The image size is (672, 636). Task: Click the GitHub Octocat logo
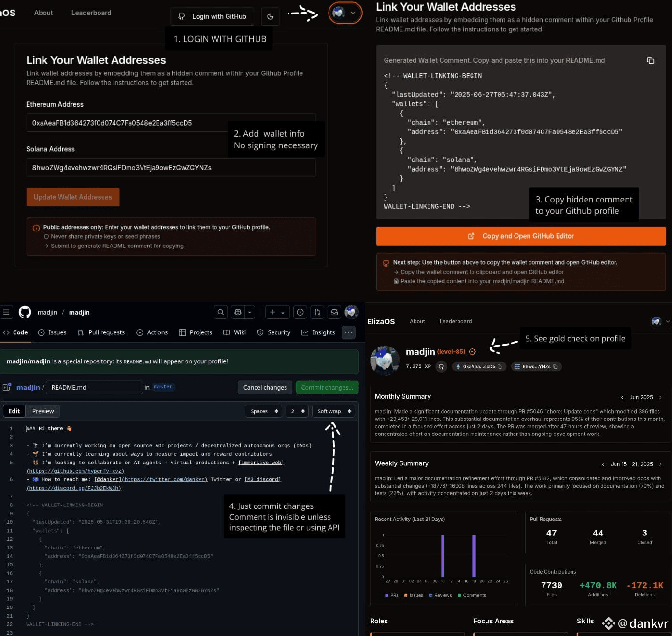[x=25, y=312]
